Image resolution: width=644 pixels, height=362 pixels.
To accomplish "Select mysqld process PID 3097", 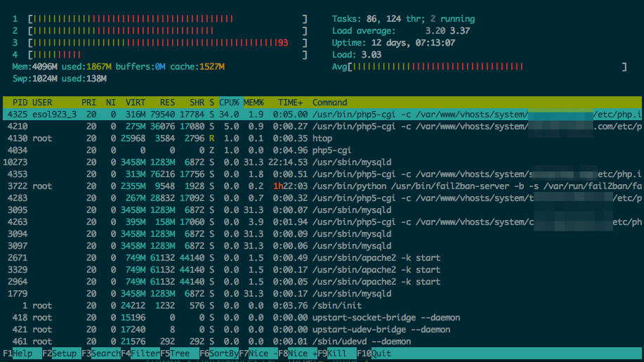I will [322, 245].
